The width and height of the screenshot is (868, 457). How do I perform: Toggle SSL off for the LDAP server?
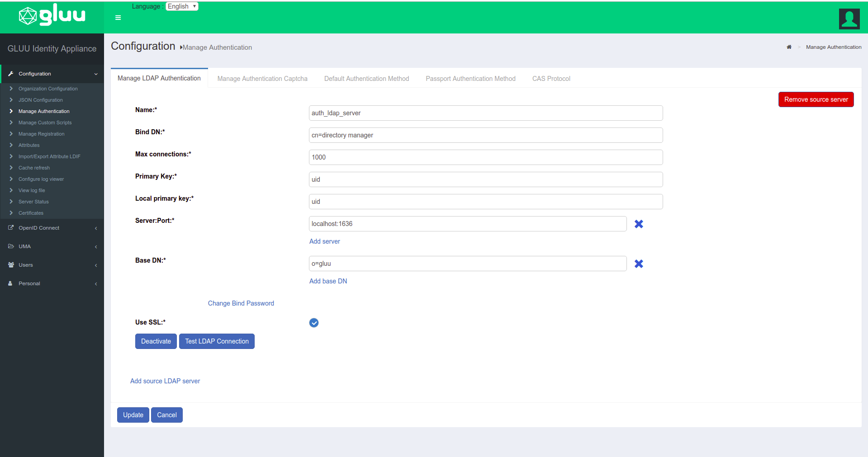(x=314, y=322)
